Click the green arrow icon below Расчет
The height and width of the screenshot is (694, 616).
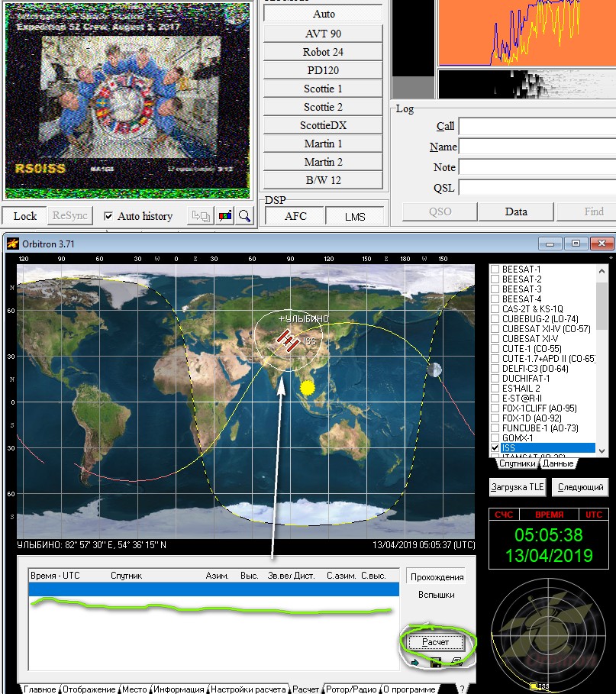(x=416, y=663)
